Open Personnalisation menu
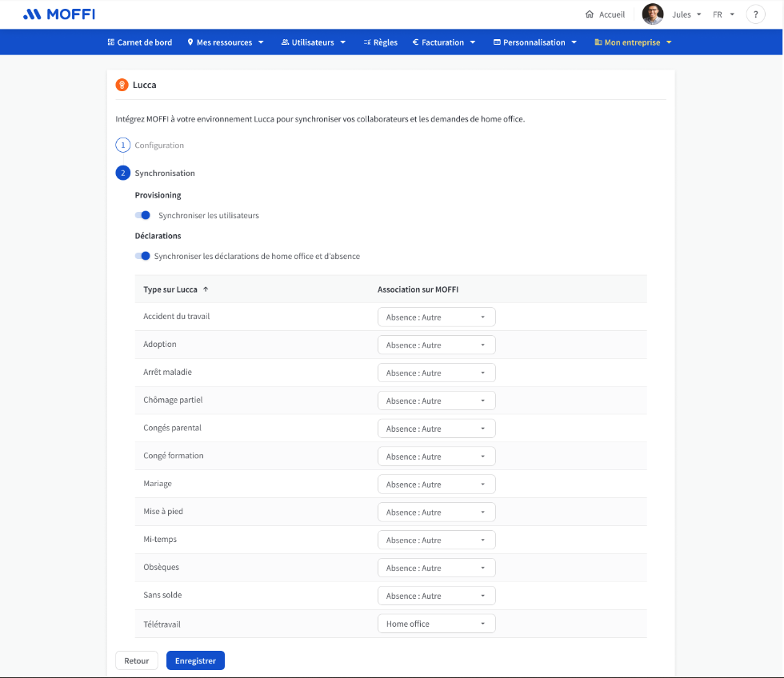Viewport: 784px width, 678px height. point(535,42)
